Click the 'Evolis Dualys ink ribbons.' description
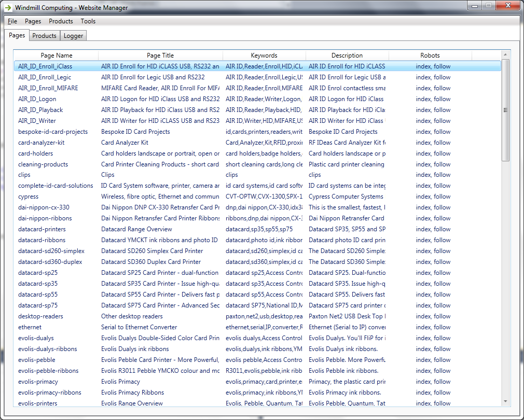This screenshot has width=524, height=420. [343, 349]
